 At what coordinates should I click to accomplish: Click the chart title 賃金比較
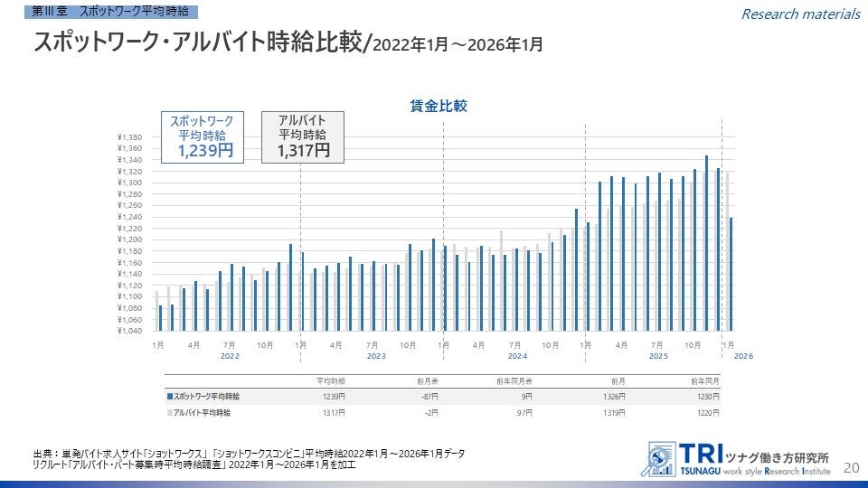click(439, 106)
